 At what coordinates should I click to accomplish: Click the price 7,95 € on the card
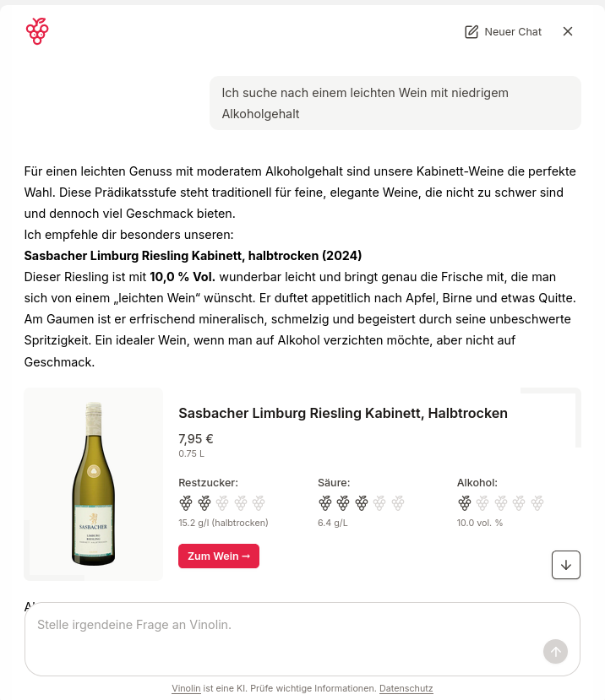[x=195, y=438]
